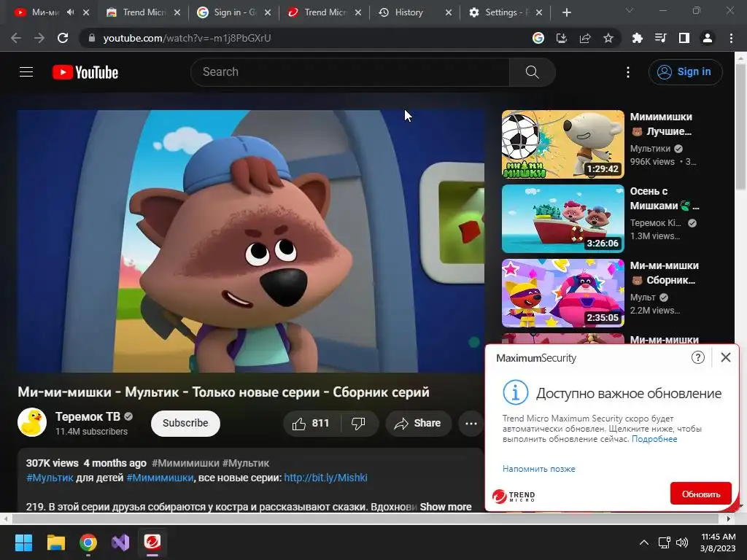
Task: Install app icon in address bar
Action: [x=562, y=38]
